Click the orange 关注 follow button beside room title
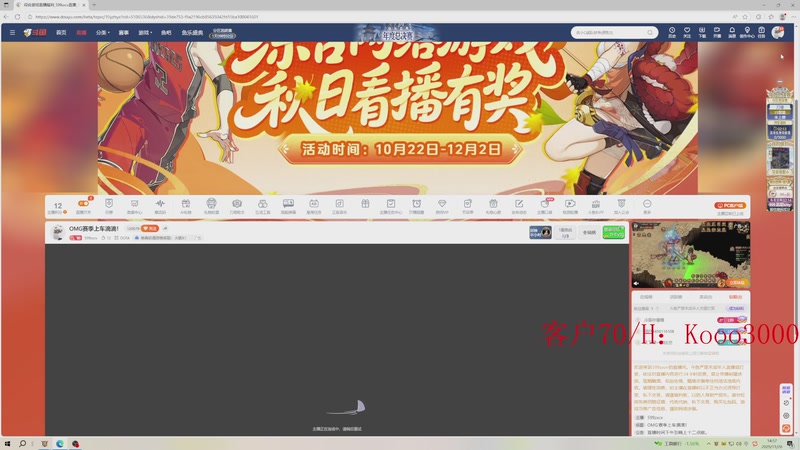Viewport: 800px width, 450px height. [150, 229]
